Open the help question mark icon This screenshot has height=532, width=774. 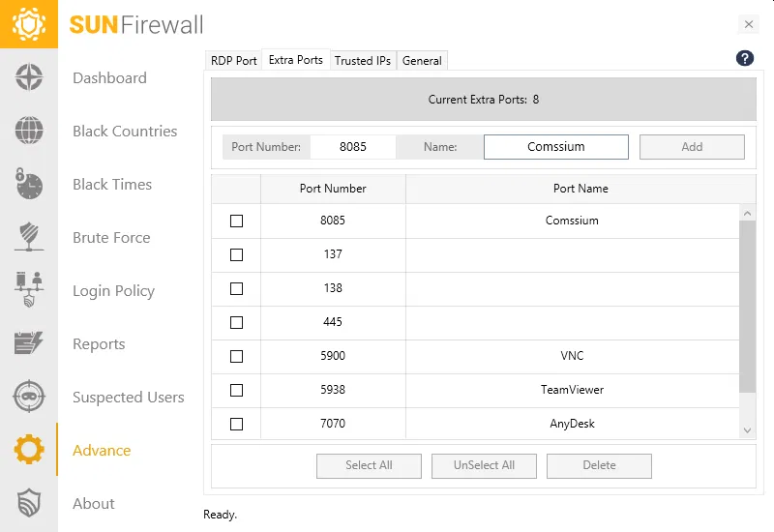(744, 58)
